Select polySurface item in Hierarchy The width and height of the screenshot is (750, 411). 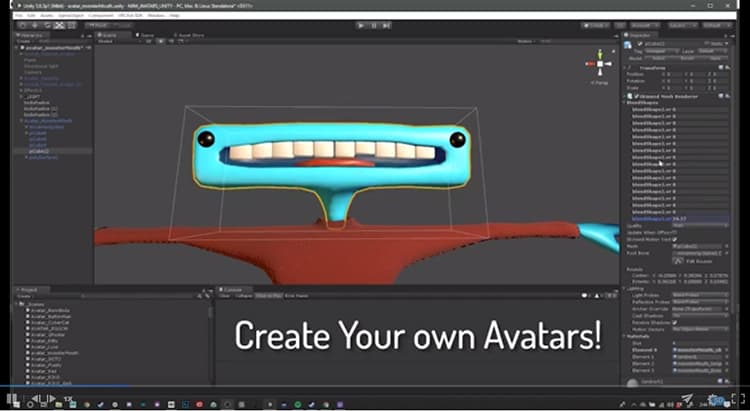44,157
